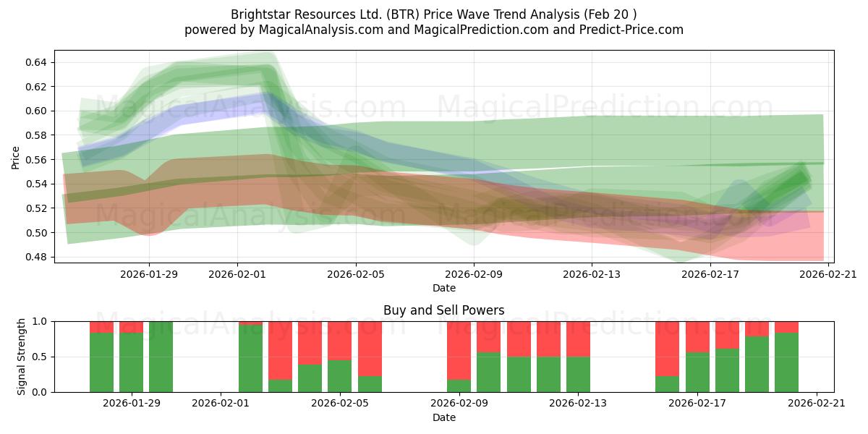Click the power bar at the 2026-02-09 tick

click(459, 357)
